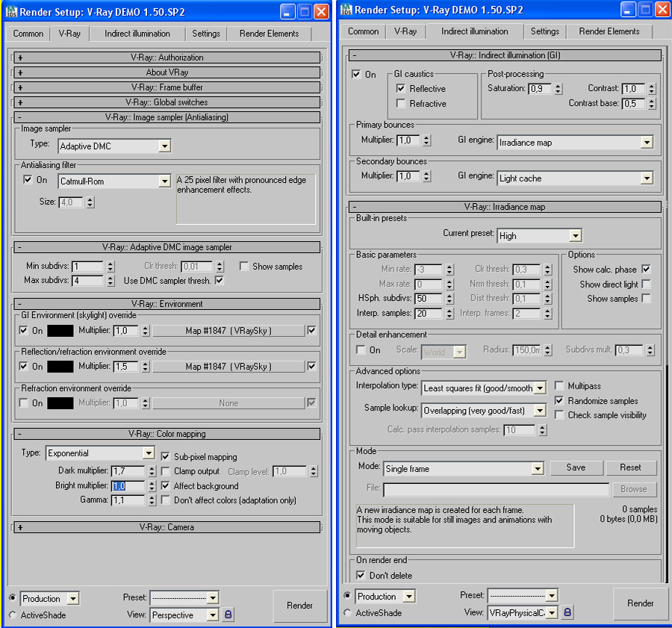Increase Max subdivs spinner value

(x=110, y=278)
